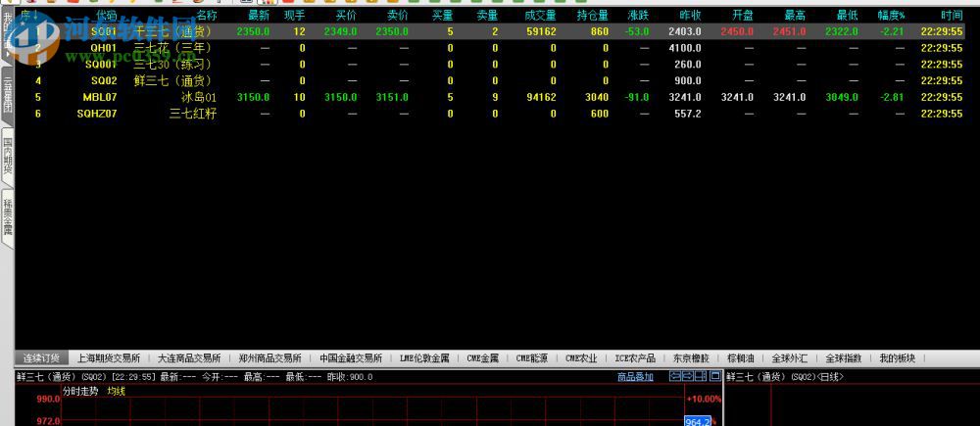Sort by the 幅度% column header
Screen dimensions: 980x426
coord(891,15)
